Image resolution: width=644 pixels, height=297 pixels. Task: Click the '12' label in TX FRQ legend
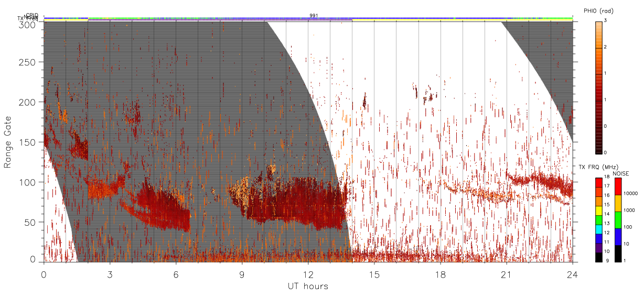click(607, 233)
